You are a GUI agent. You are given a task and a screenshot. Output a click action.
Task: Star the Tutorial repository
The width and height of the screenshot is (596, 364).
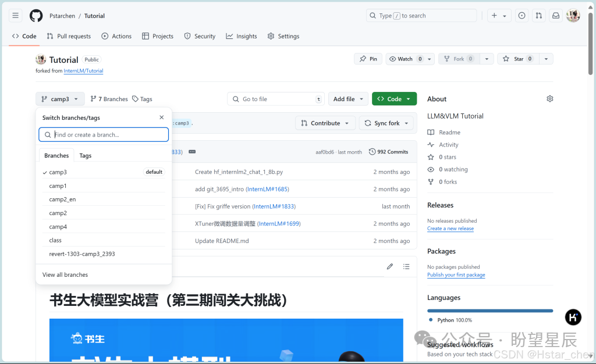click(x=517, y=59)
